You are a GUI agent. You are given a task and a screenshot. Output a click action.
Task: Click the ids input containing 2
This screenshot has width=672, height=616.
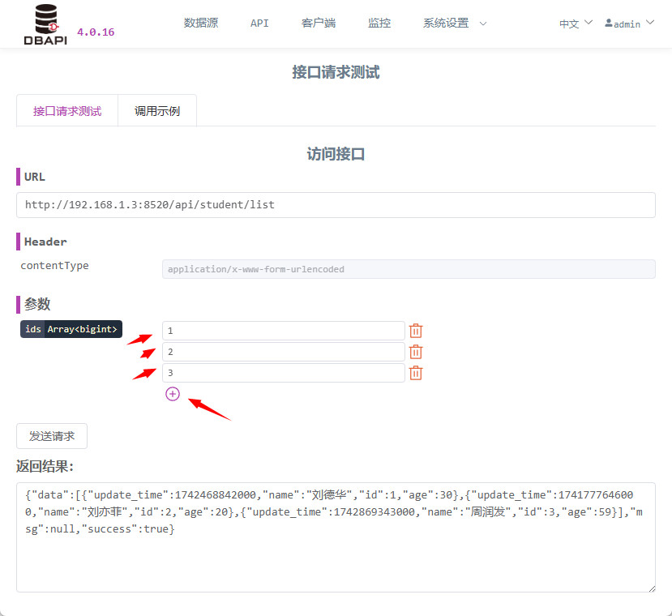click(284, 352)
